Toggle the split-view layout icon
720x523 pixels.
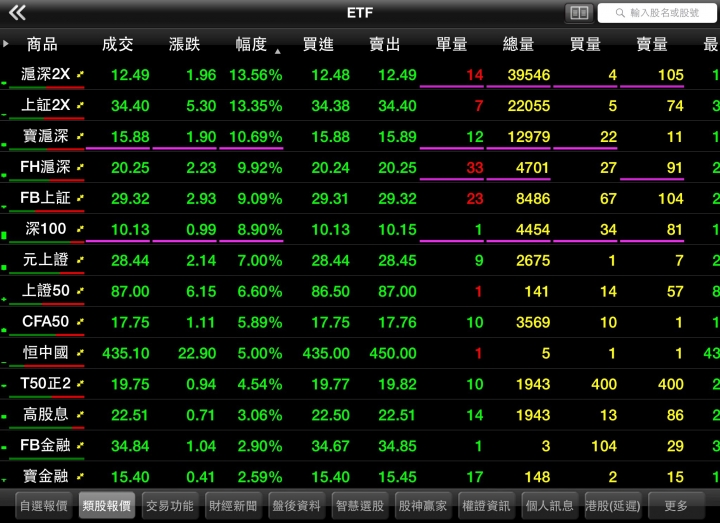click(x=579, y=13)
